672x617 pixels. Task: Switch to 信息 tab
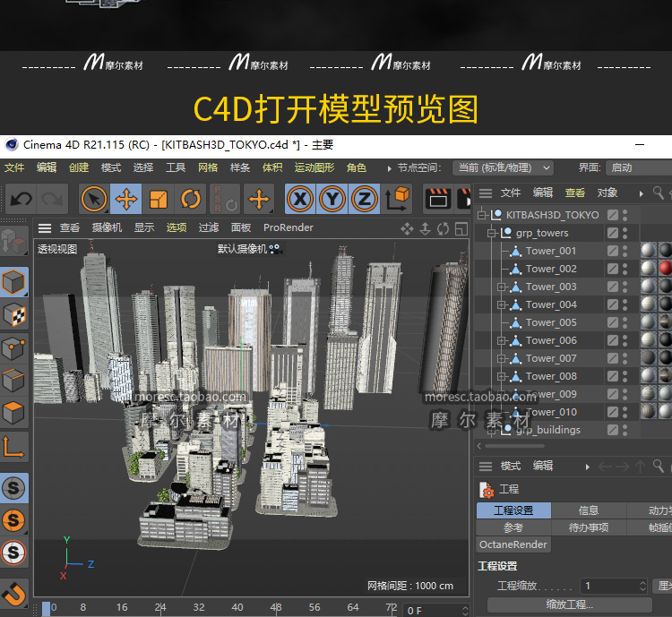click(x=588, y=510)
